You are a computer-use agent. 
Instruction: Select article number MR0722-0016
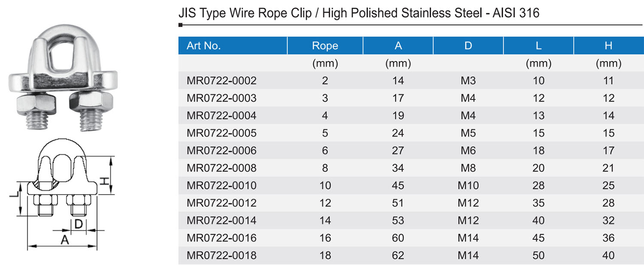click(222, 238)
